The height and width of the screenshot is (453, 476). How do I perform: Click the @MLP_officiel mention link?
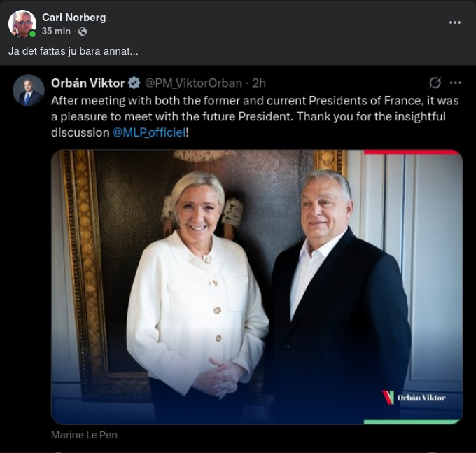click(x=149, y=132)
